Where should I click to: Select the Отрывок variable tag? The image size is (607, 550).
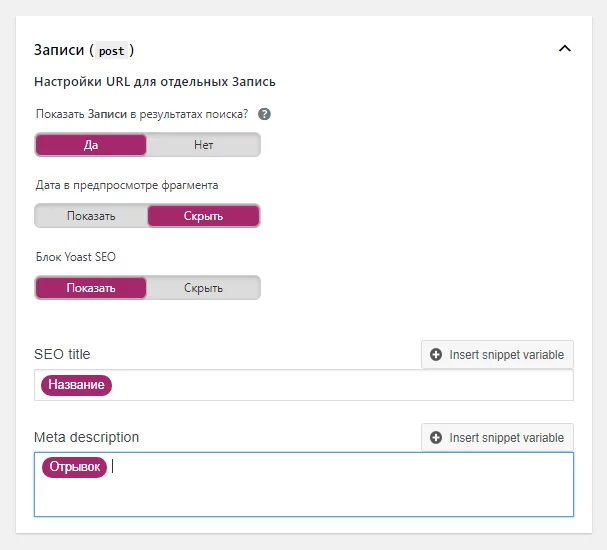click(74, 467)
